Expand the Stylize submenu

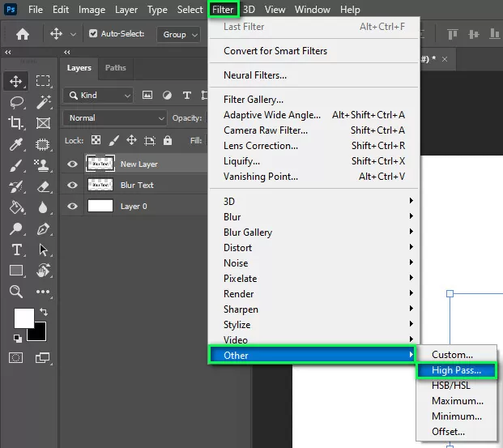[314, 324]
